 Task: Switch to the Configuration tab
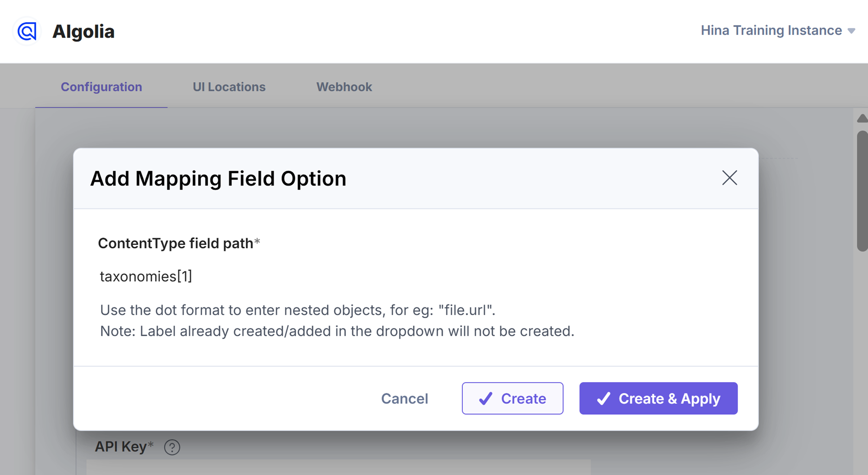coord(101,87)
